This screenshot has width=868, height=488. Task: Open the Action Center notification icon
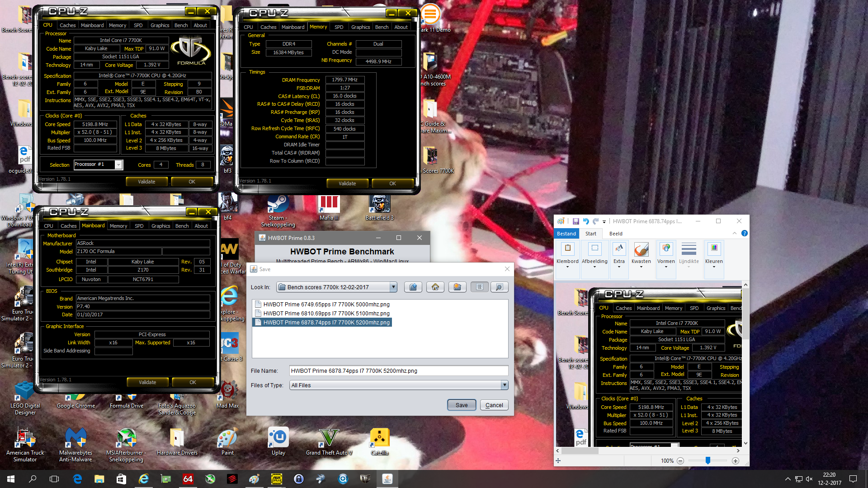tap(853, 479)
